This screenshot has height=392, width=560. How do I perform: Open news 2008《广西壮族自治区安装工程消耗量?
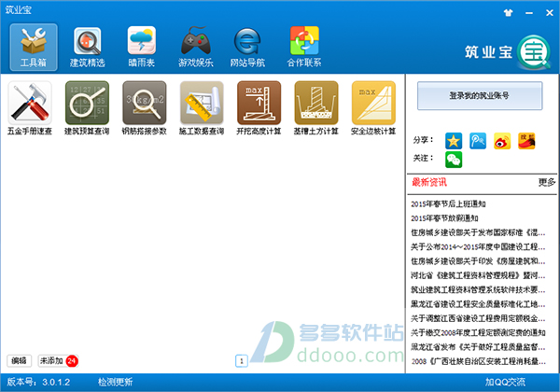pyautogui.click(x=478, y=361)
